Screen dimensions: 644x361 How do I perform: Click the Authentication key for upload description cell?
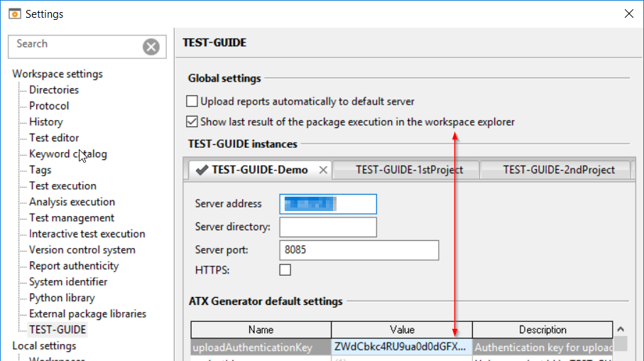click(x=542, y=347)
